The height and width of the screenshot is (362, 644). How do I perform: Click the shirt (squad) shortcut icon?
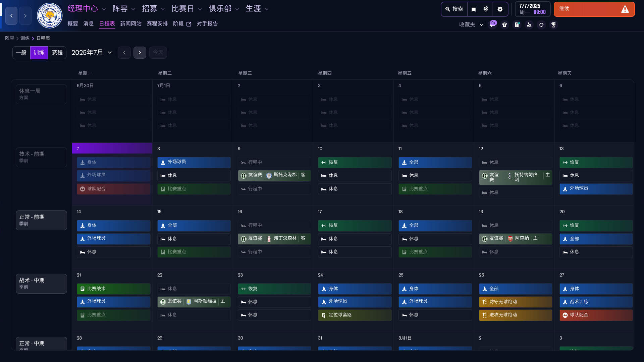504,25
